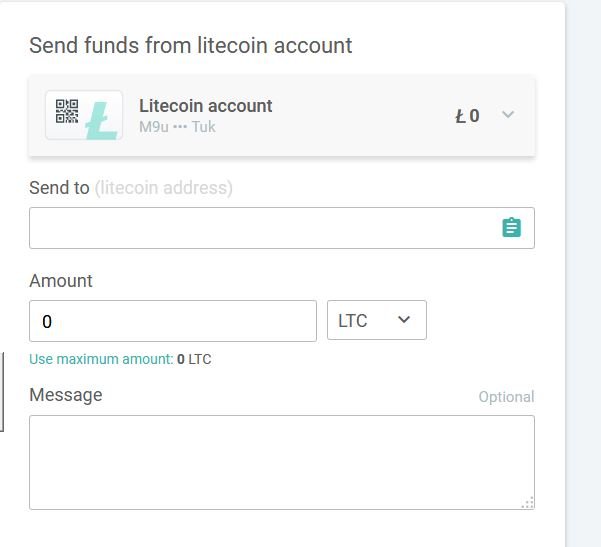
Task: Click the 0 LTC maximum amount value
Action: tap(194, 359)
